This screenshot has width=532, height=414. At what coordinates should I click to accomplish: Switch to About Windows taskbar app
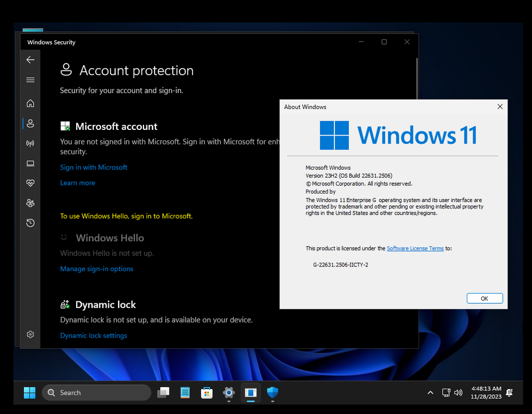point(250,393)
